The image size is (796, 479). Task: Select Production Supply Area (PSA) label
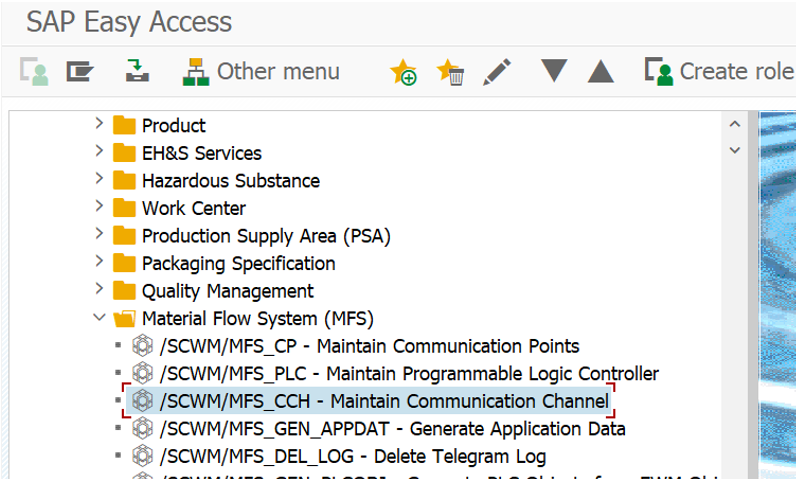(x=266, y=236)
